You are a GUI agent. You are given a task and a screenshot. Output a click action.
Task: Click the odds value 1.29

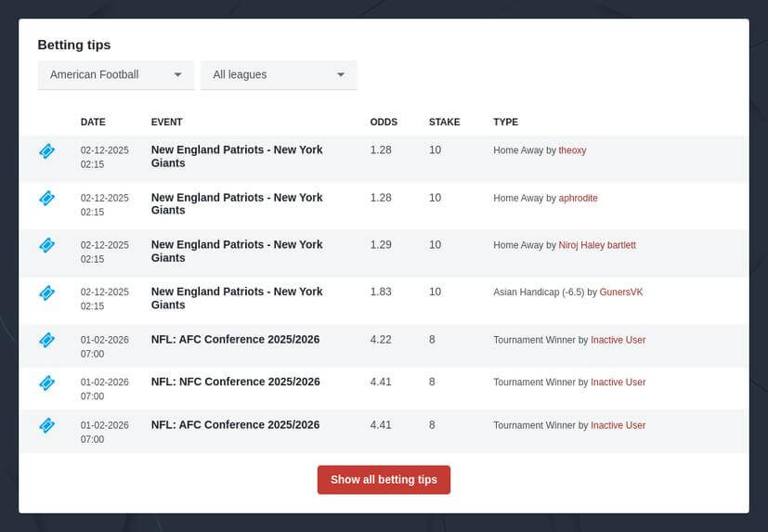381,245
